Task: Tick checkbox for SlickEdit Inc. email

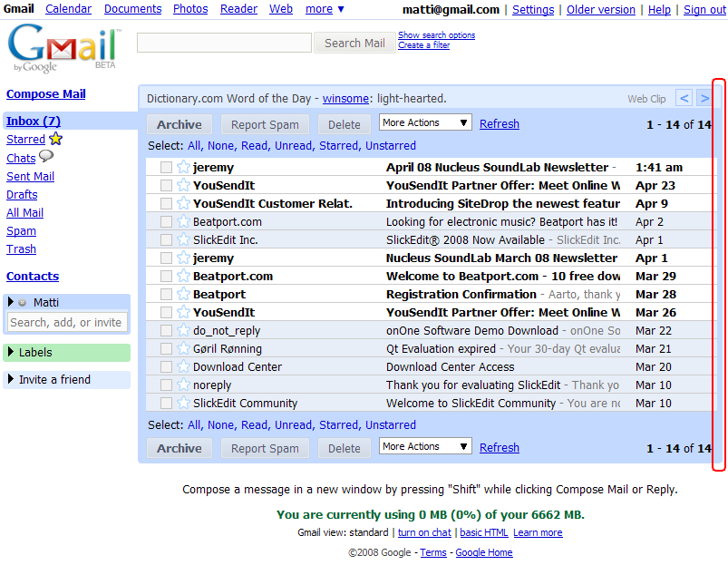Action: click(166, 239)
